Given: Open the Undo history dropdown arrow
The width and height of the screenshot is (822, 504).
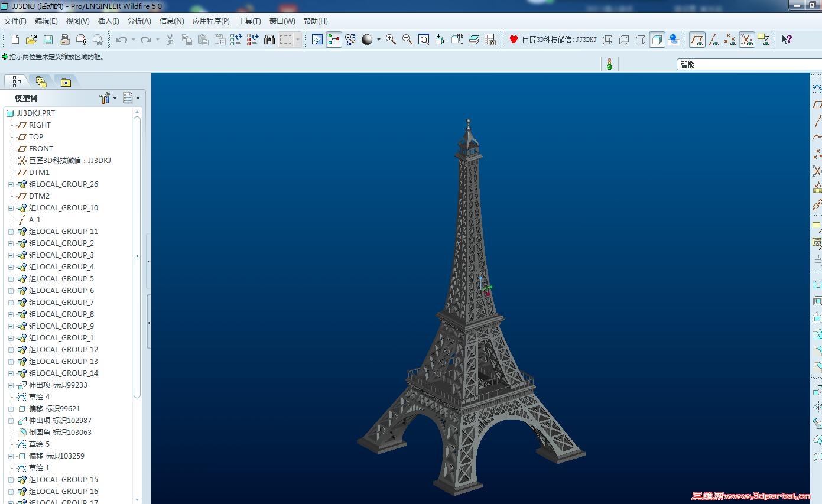Looking at the screenshot, I should 134,40.
